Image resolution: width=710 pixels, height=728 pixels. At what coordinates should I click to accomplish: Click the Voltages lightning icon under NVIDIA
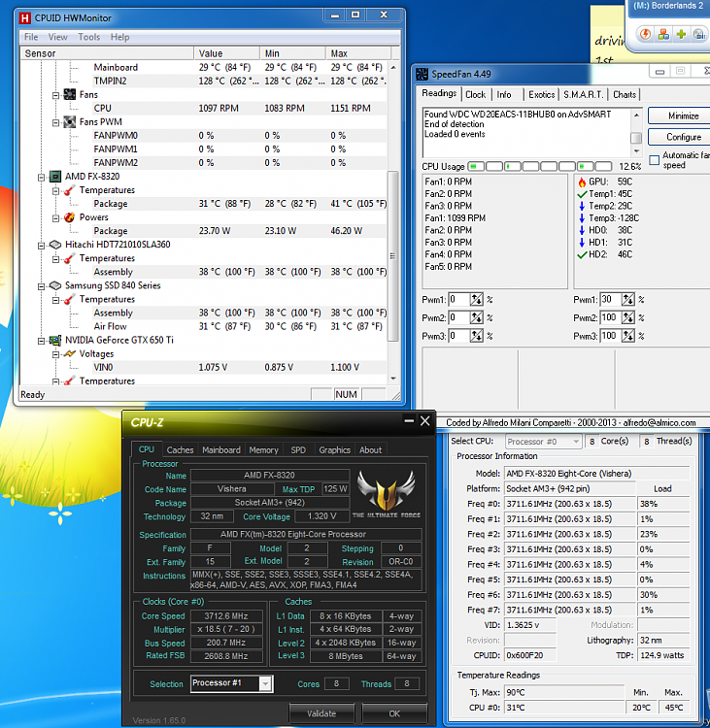coord(70,353)
